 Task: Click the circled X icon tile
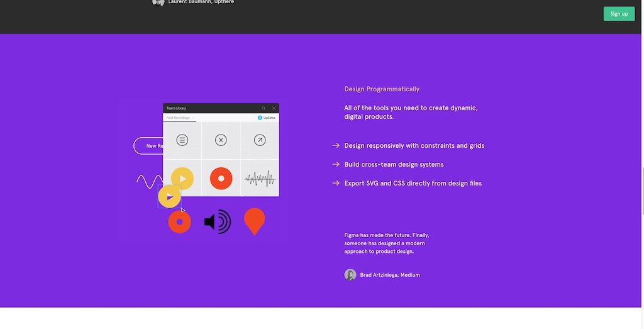click(x=221, y=140)
